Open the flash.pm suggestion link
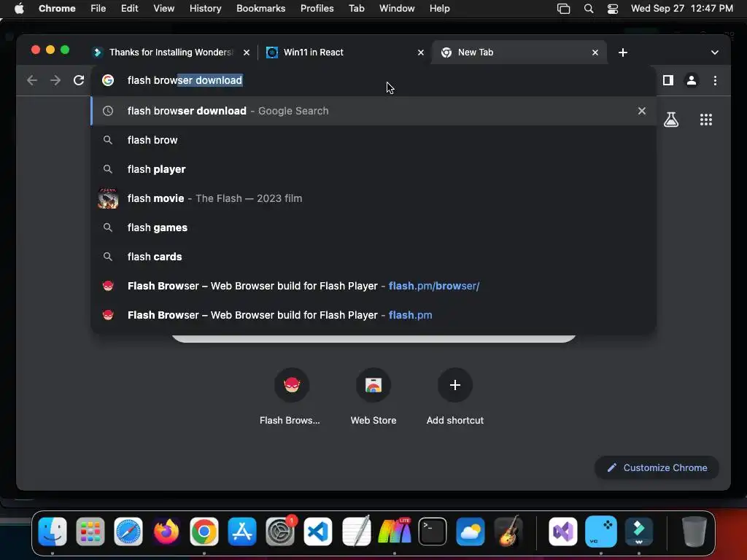Screen dimensions: 747x560 [x=373, y=315]
